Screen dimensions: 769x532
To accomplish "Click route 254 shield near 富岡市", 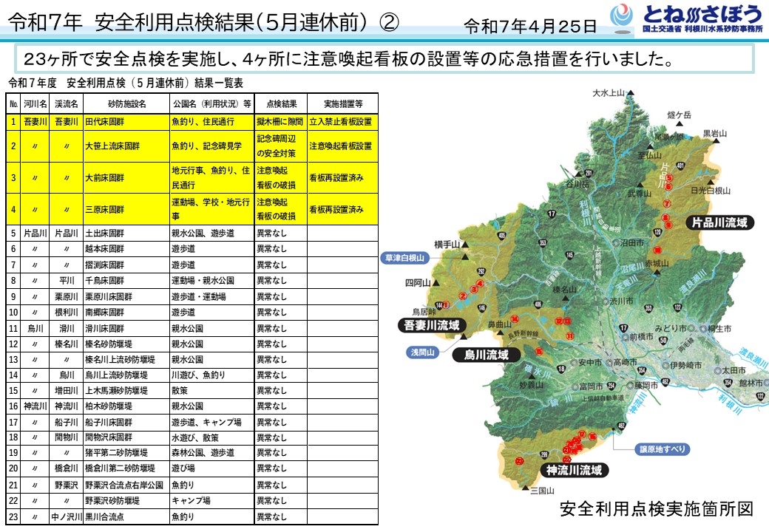I will (x=612, y=386).
